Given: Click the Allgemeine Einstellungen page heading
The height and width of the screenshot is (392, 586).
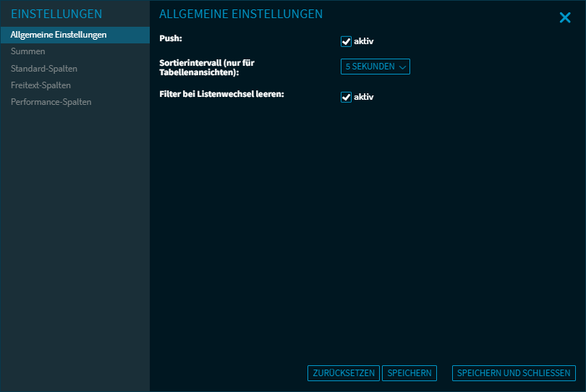Looking at the screenshot, I should point(241,14).
